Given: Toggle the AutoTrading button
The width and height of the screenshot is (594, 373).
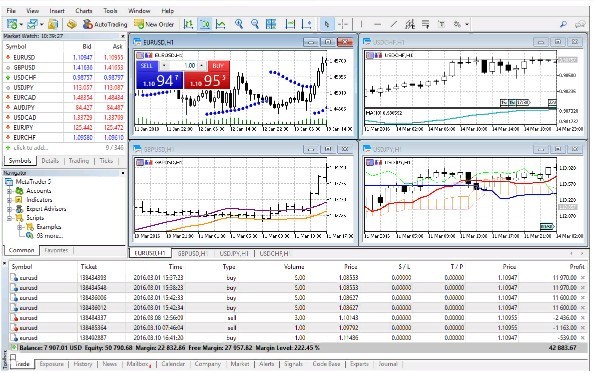Looking at the screenshot, I should coord(105,24).
